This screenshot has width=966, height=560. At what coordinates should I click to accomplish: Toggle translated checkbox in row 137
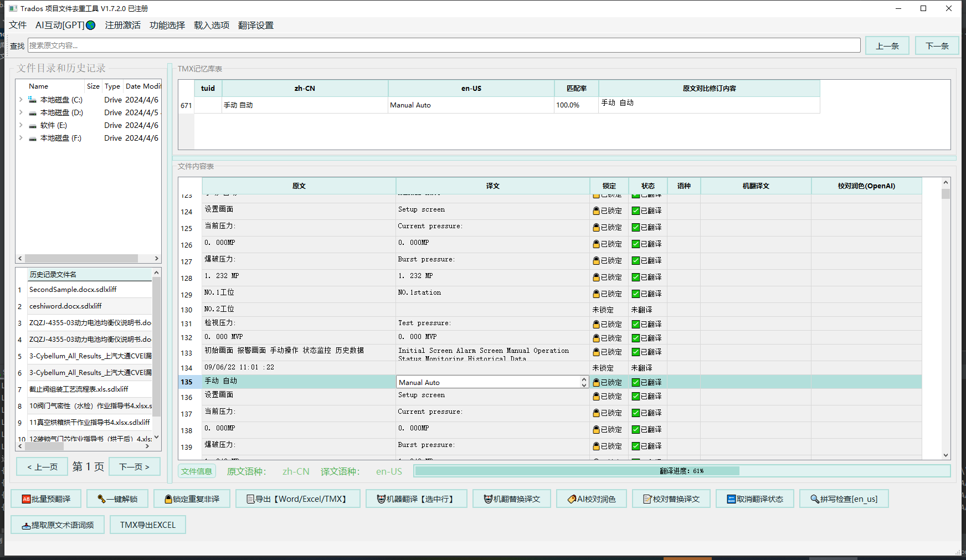[636, 413]
